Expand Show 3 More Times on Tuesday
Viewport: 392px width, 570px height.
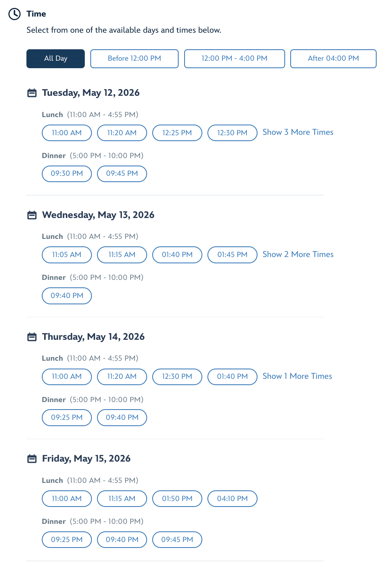pyautogui.click(x=298, y=132)
